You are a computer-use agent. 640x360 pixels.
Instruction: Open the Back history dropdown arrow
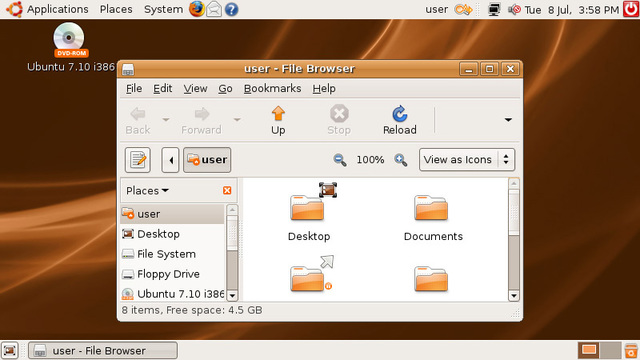pos(166,120)
